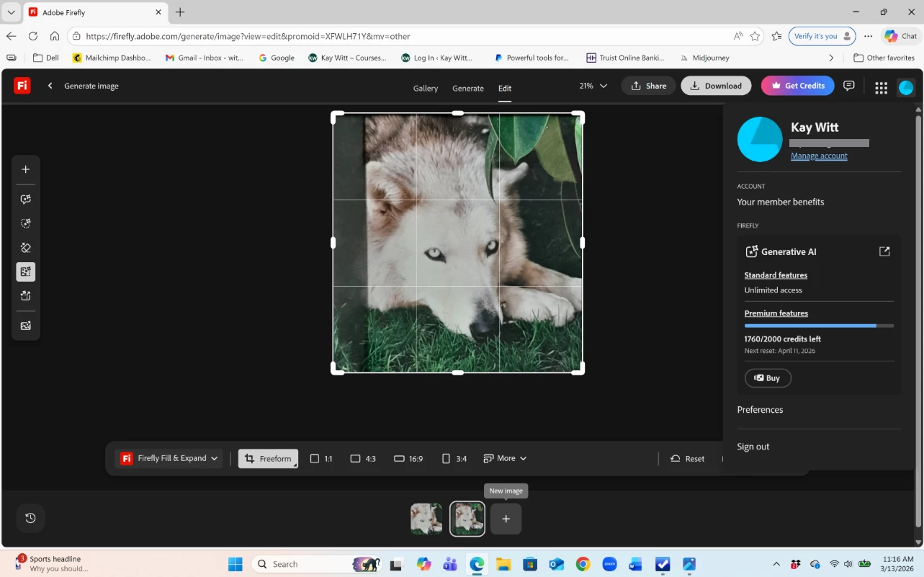Click the plus icon atop the left toolbar
This screenshot has width=924, height=577.
point(26,169)
